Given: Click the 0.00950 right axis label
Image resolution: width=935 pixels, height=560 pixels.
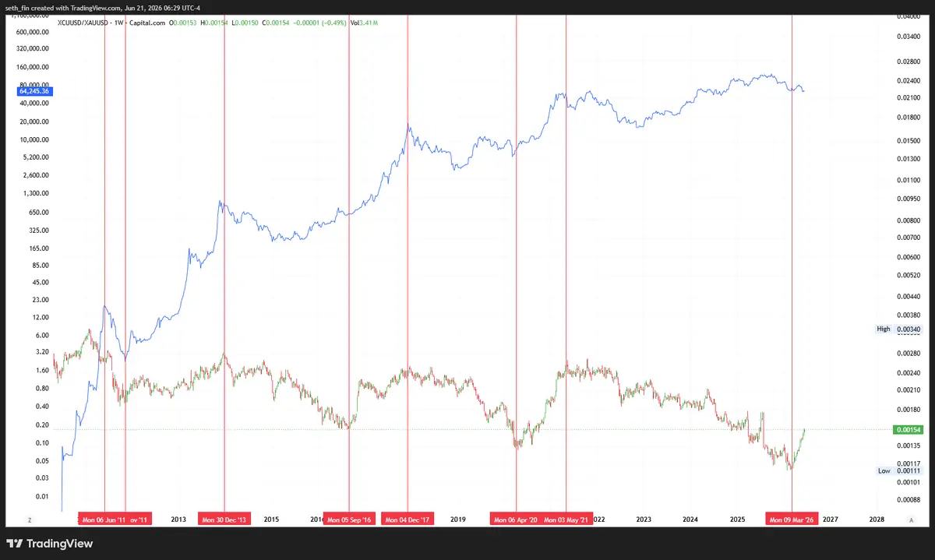Looking at the screenshot, I should pos(908,199).
